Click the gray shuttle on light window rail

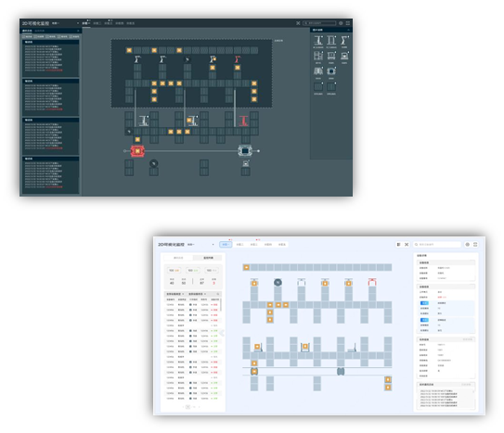[341, 372]
